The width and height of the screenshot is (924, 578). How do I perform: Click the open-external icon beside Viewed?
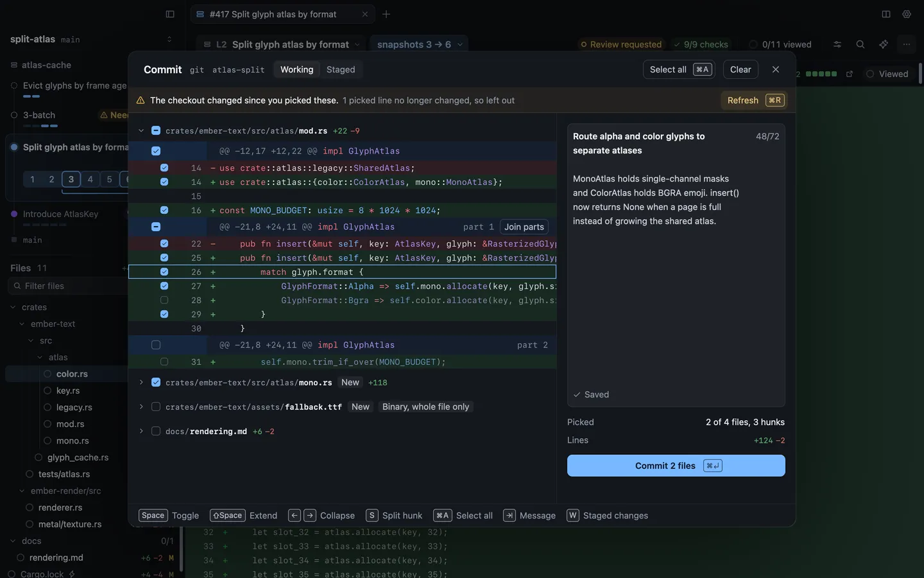click(850, 74)
